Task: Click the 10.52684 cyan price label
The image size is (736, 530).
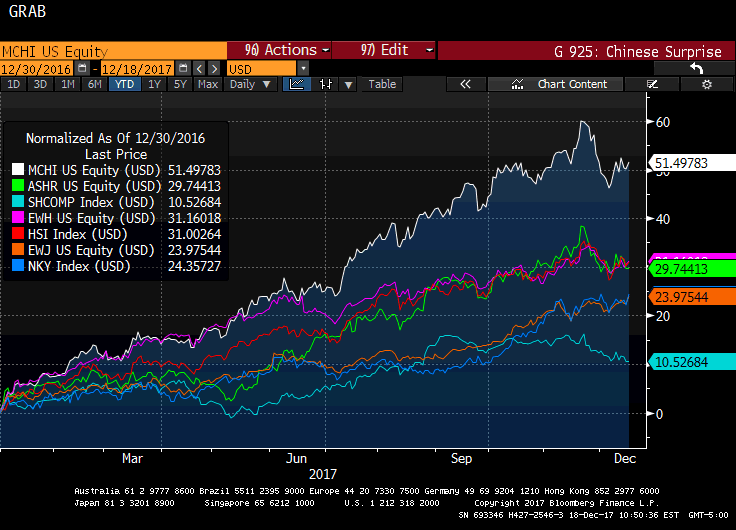Action: 691,362
